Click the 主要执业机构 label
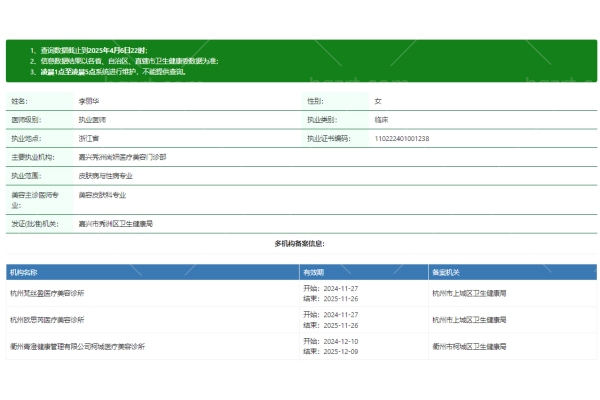This screenshot has height=400, width=600. (x=33, y=157)
